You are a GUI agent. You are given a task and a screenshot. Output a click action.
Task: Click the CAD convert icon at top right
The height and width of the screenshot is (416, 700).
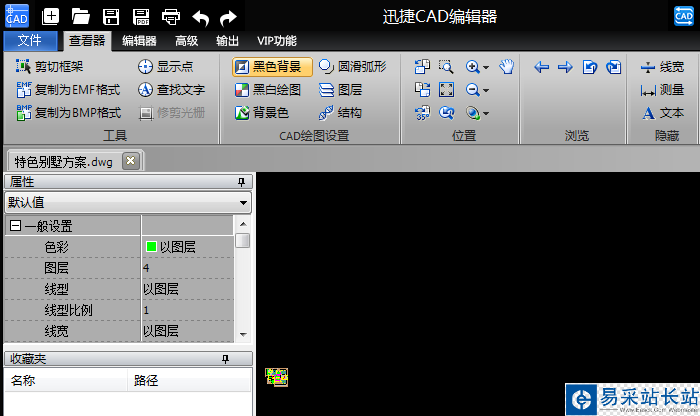coord(683,16)
